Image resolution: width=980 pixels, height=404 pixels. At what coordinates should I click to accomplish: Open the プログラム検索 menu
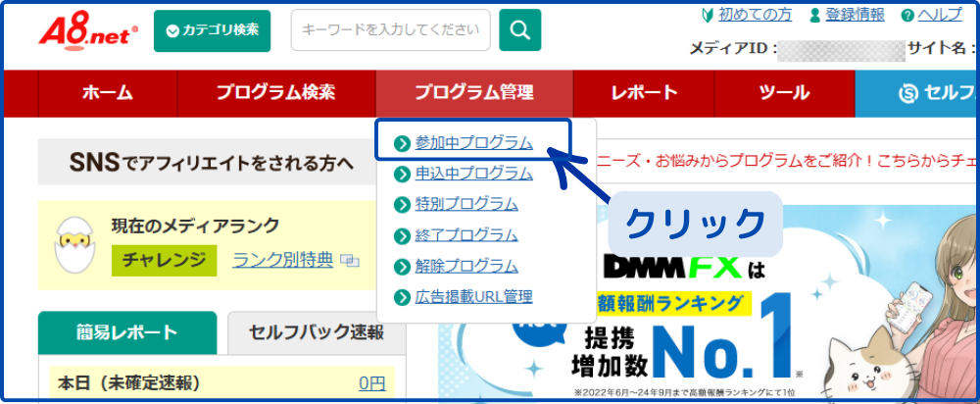coord(275,93)
